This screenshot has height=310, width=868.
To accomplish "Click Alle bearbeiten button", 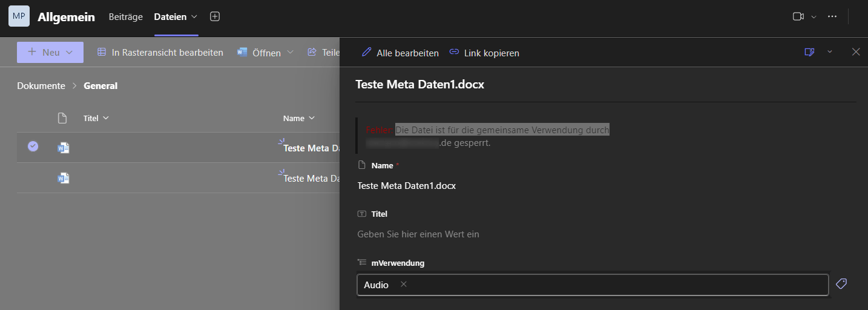I will (400, 53).
